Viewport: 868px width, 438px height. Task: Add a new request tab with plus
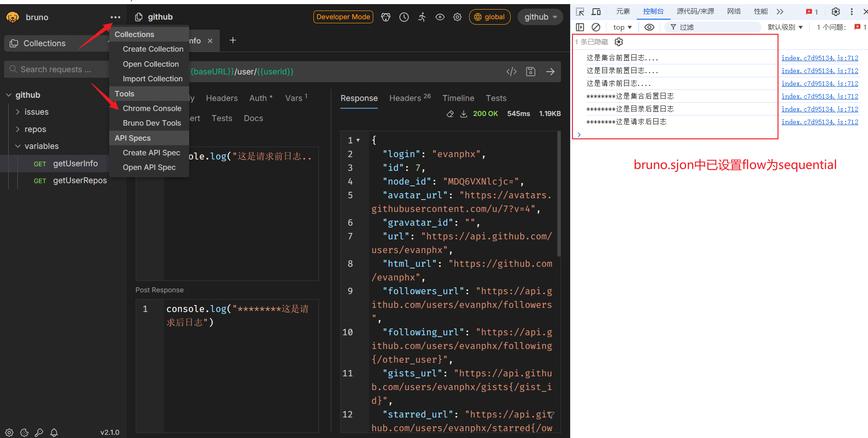point(233,40)
